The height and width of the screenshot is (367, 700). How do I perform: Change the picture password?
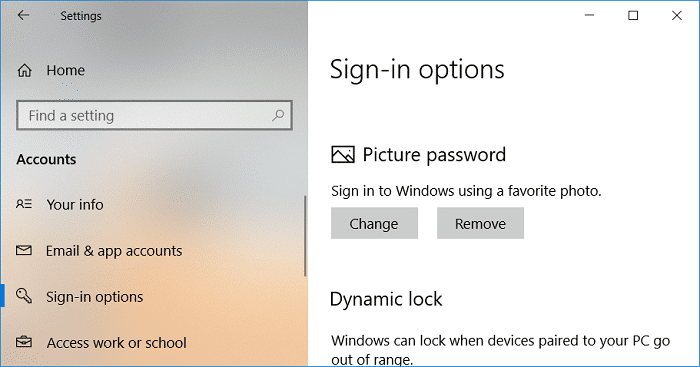click(374, 223)
